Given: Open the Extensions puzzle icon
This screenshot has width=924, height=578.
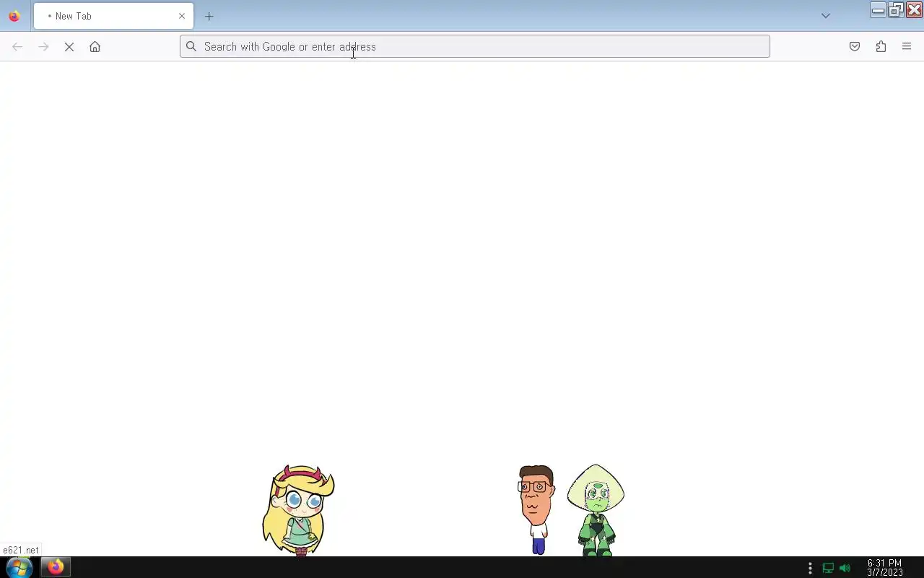Looking at the screenshot, I should pyautogui.click(x=881, y=47).
